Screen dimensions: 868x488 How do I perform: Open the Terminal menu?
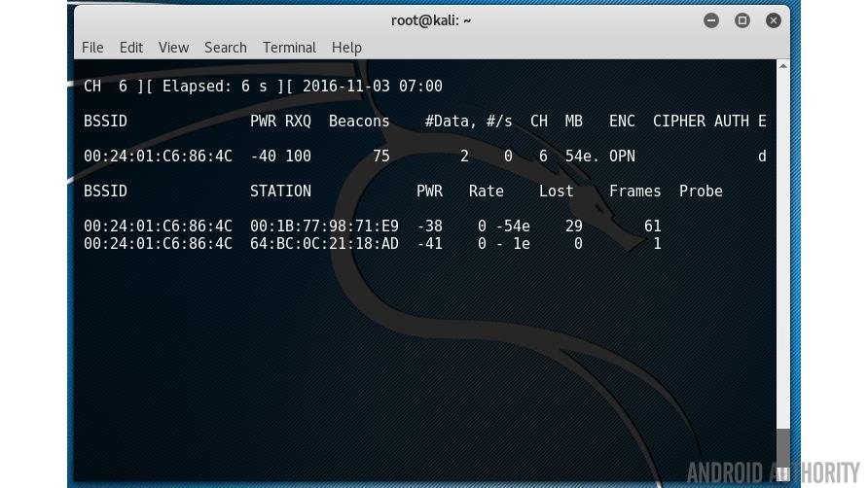coord(289,47)
